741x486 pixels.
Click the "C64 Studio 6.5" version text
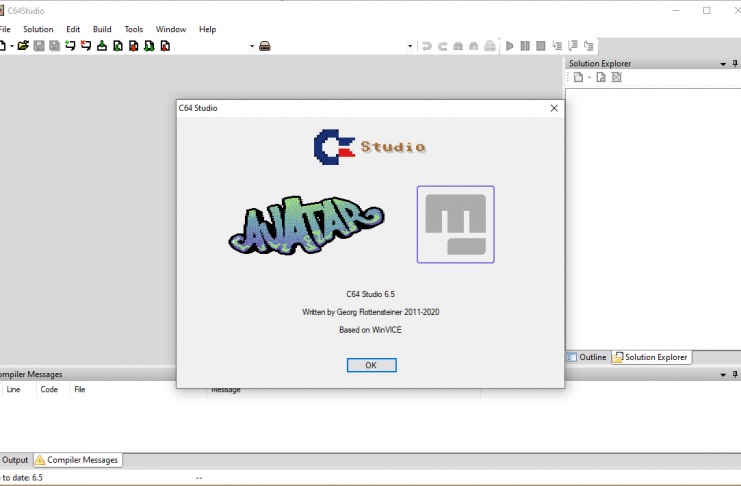[x=370, y=294]
